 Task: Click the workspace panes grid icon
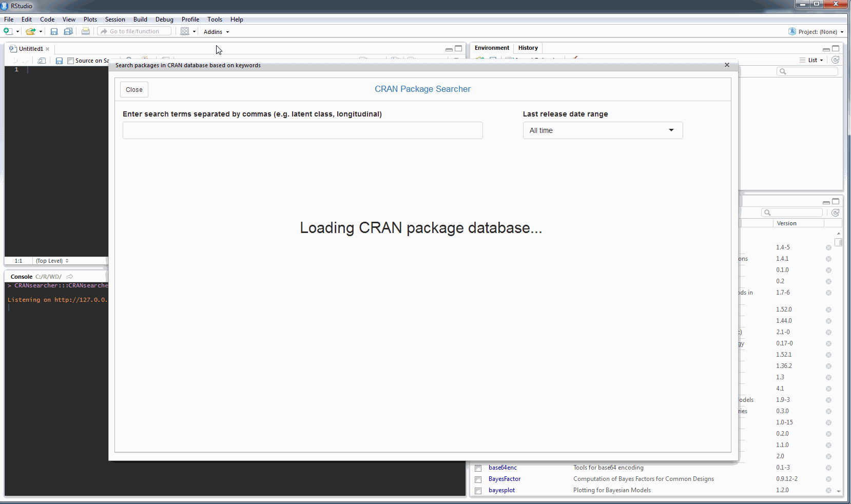[x=185, y=31]
